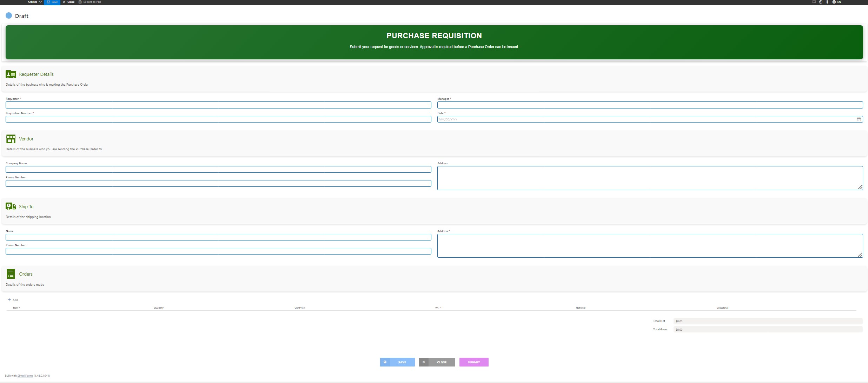Click Close in the top toolbar
The width and height of the screenshot is (868, 383).
coord(69,2)
